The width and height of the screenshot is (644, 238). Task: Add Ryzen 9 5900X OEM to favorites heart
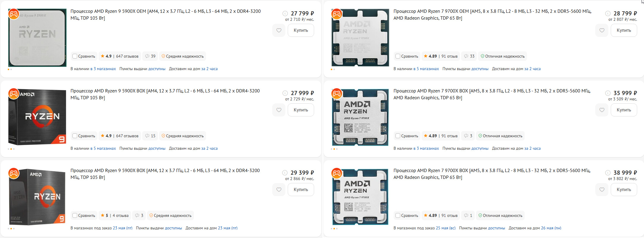tap(279, 30)
